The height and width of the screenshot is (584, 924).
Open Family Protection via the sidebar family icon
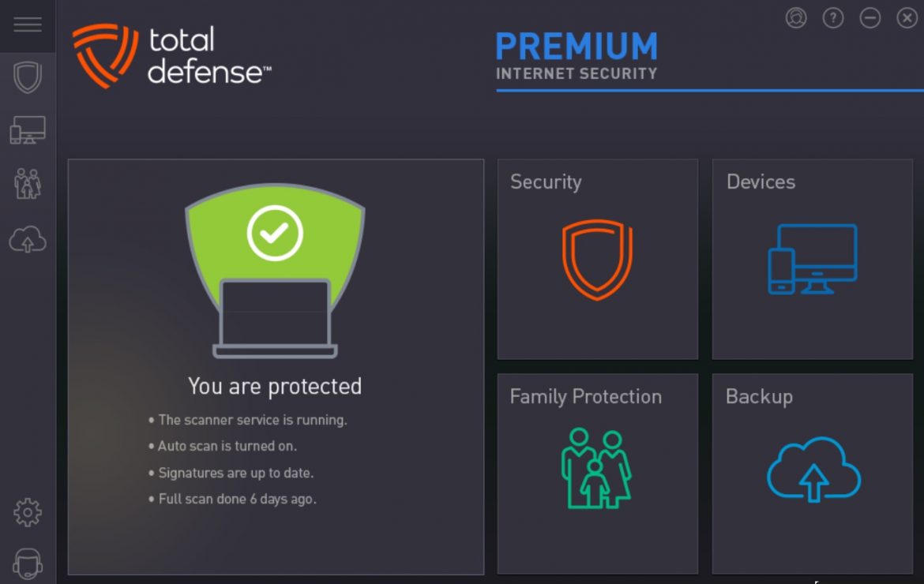click(x=27, y=184)
